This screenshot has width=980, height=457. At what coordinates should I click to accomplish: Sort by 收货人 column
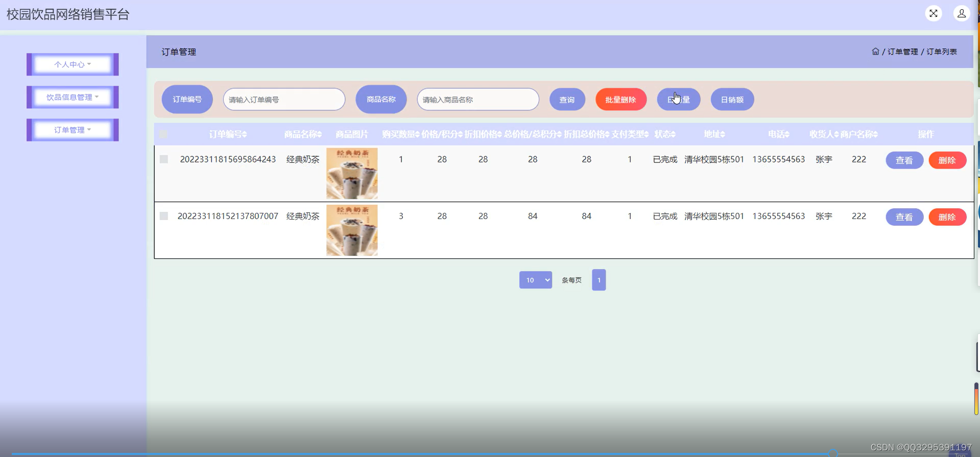pos(824,134)
